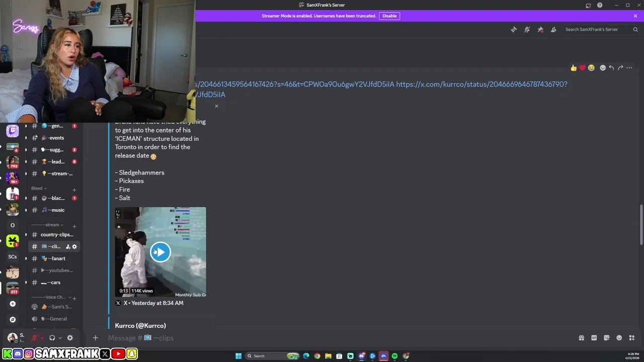Show pinned messages
644x362 pixels.
(x=540, y=30)
